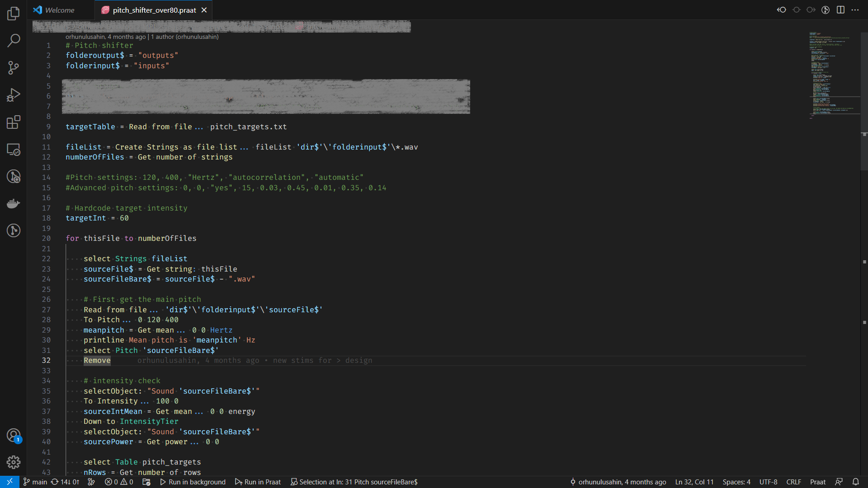Image resolution: width=868 pixels, height=488 pixels.
Task: Close the pitch_shifter_over80.praat tab
Action: 204,10
